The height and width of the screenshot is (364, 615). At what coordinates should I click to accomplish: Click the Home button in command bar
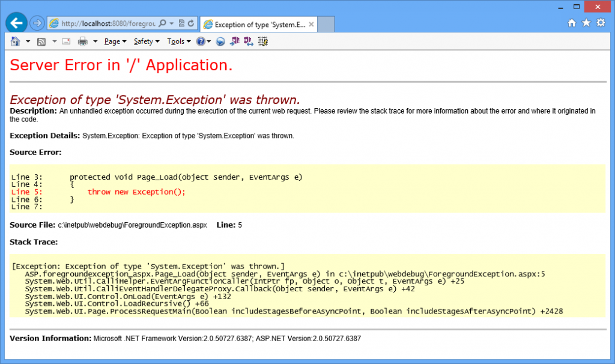(x=15, y=41)
